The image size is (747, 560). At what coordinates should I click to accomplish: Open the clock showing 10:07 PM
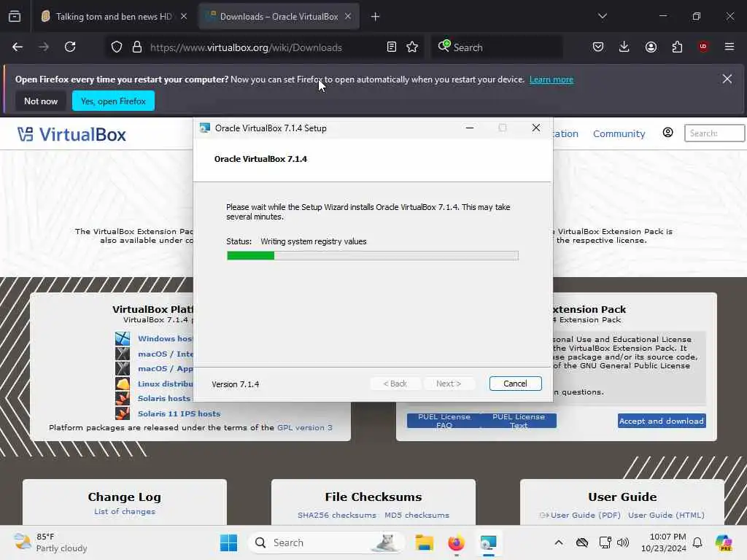click(x=664, y=542)
